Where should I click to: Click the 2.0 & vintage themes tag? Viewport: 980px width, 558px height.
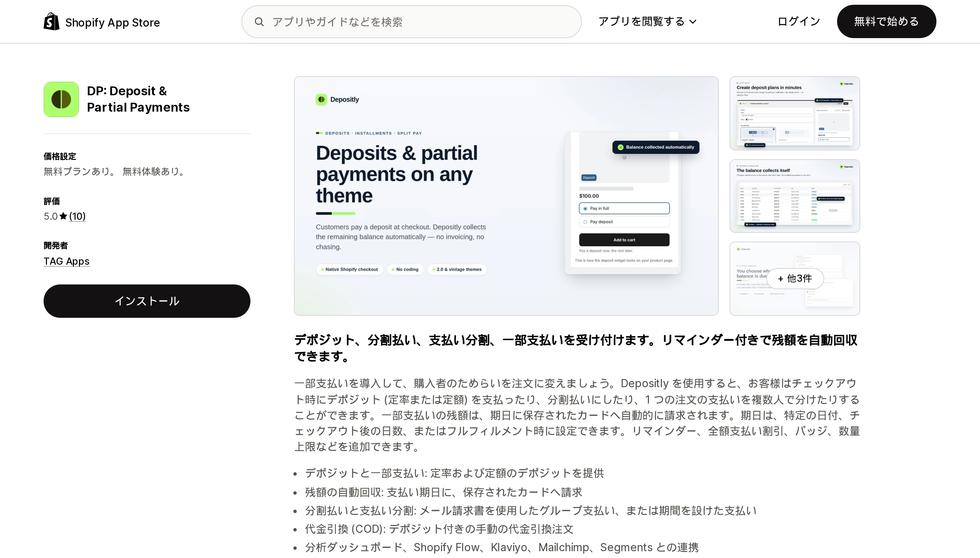coord(457,269)
